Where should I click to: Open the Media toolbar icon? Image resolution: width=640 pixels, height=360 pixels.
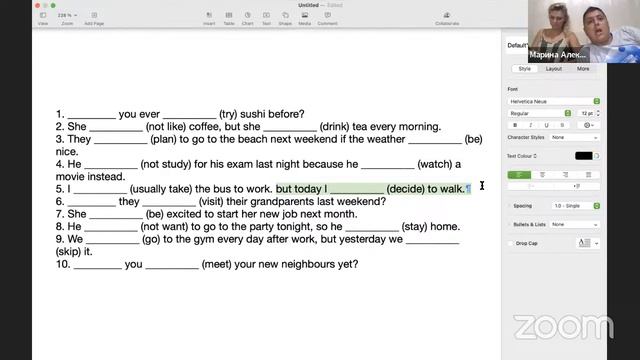click(304, 16)
